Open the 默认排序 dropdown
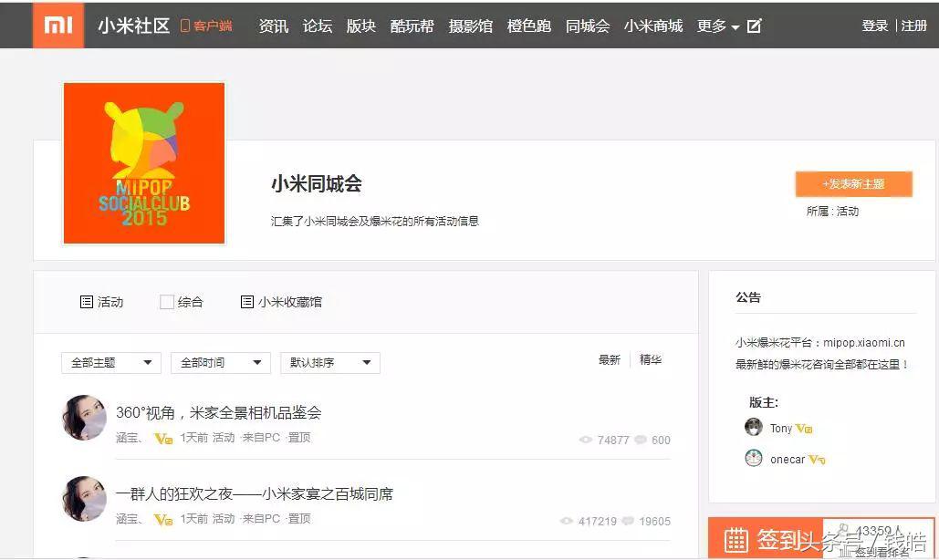Image resolution: width=939 pixels, height=560 pixels. [330, 363]
